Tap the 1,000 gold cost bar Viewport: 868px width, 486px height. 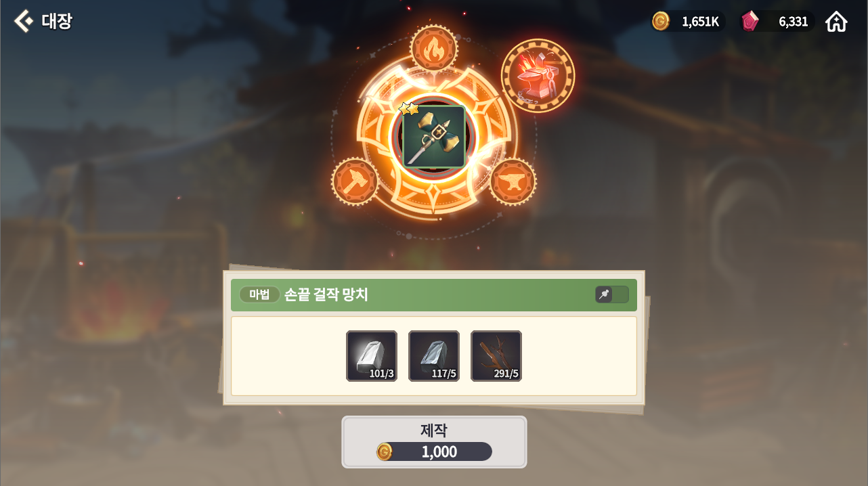pos(434,451)
